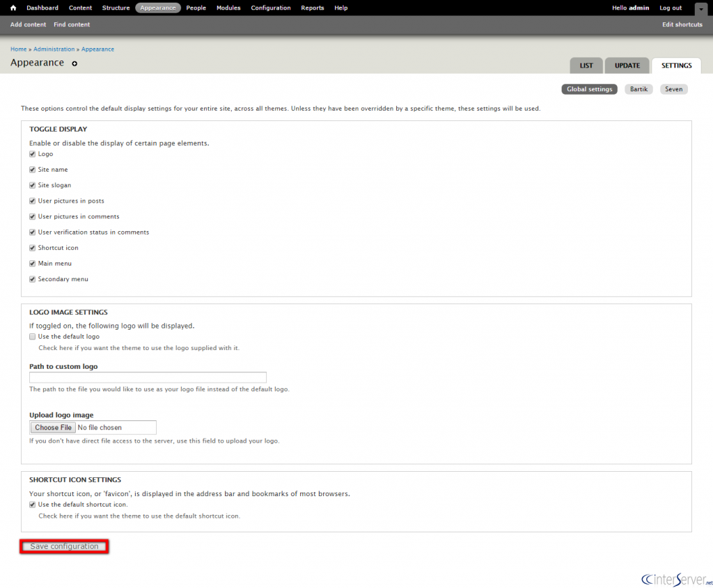Viewport: 713px width, 588px height.
Task: Switch to the LIST tab
Action: coord(586,65)
